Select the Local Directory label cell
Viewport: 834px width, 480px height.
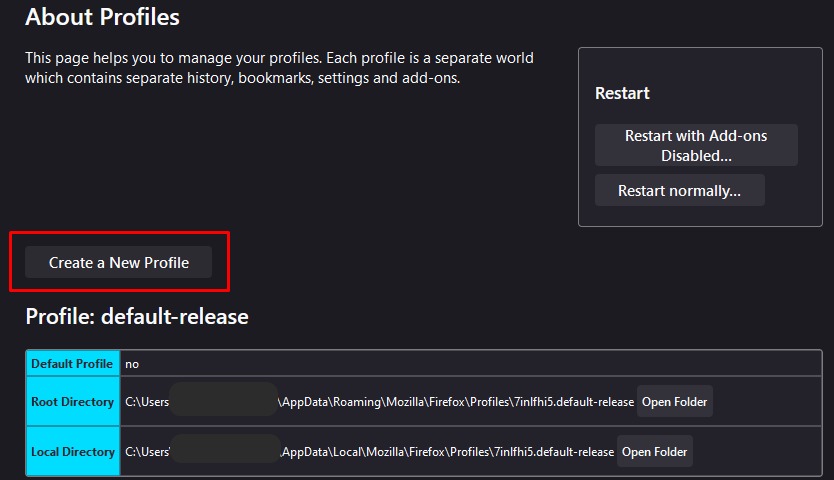tap(72, 452)
